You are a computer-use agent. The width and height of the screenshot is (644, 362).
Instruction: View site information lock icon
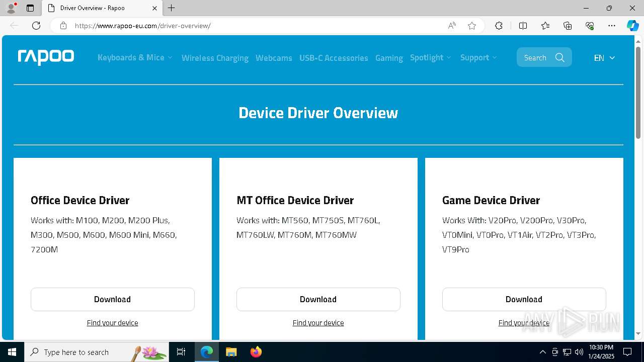pyautogui.click(x=63, y=26)
